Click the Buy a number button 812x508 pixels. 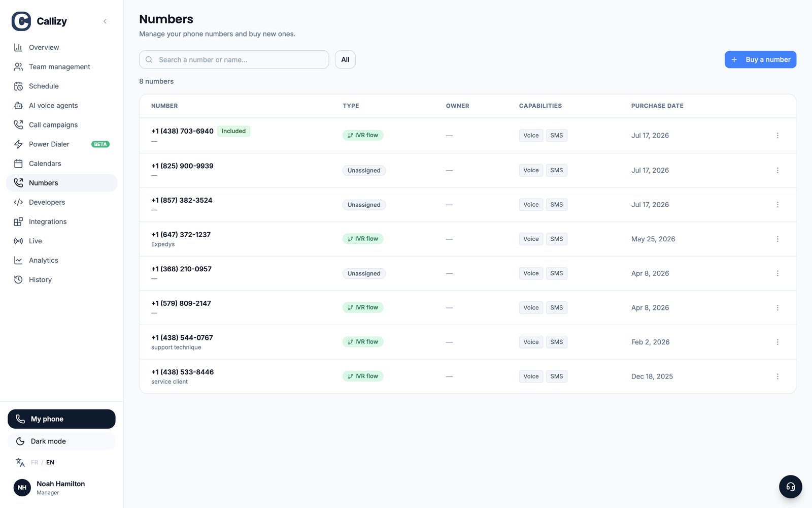pos(760,59)
